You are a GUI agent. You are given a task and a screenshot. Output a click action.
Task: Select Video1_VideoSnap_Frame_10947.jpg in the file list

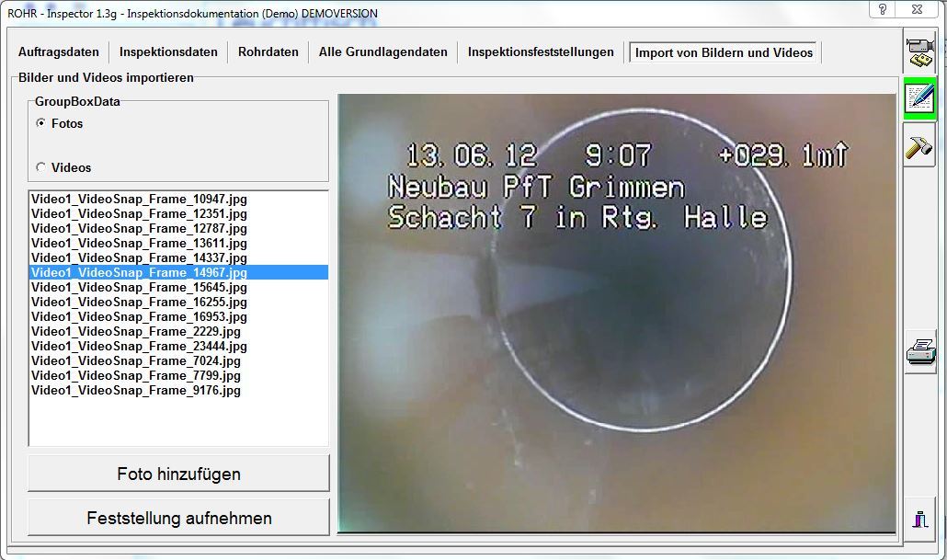click(x=139, y=199)
